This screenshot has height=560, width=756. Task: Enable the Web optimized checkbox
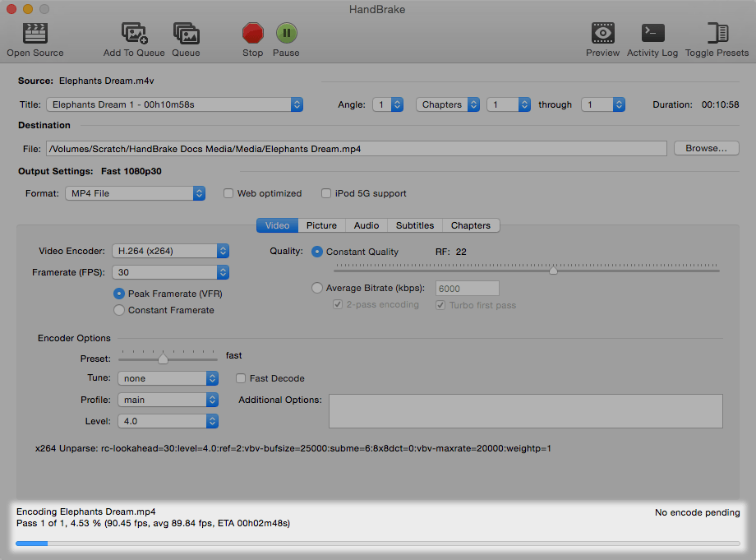coord(229,193)
